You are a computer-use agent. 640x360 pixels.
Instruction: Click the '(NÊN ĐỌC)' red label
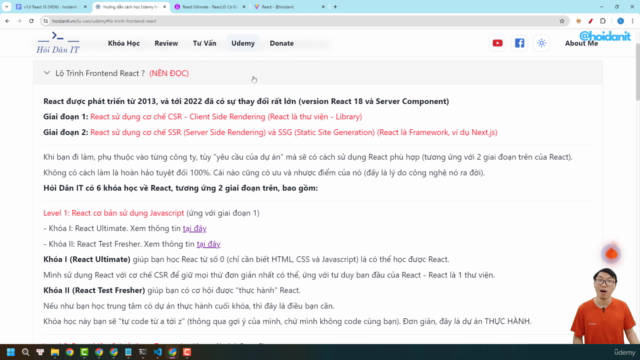169,73
